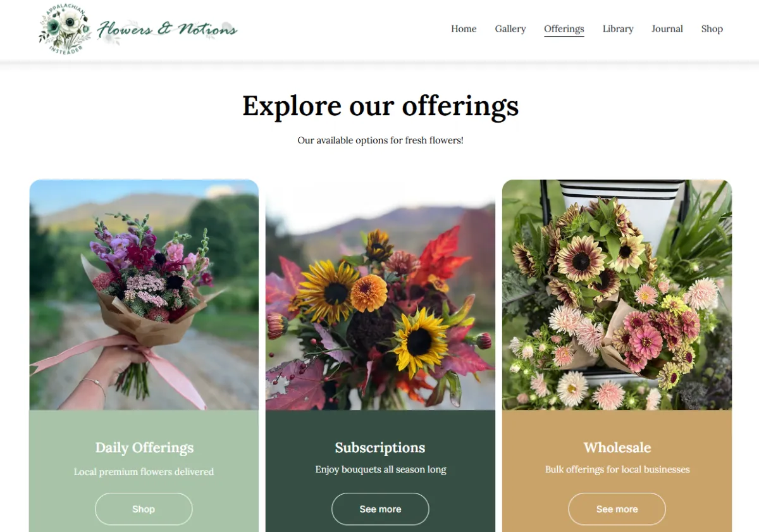Image resolution: width=759 pixels, height=532 pixels.
Task: Click See more under Subscriptions
Action: coord(380,509)
